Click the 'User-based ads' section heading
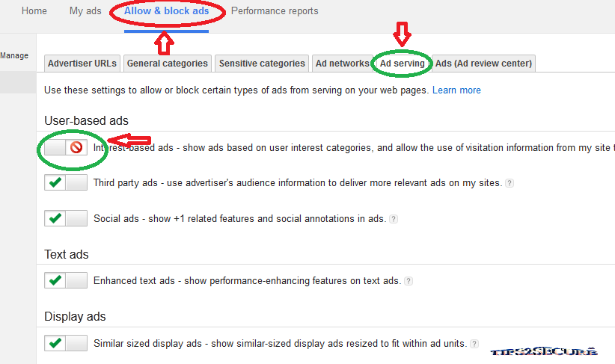 (86, 120)
